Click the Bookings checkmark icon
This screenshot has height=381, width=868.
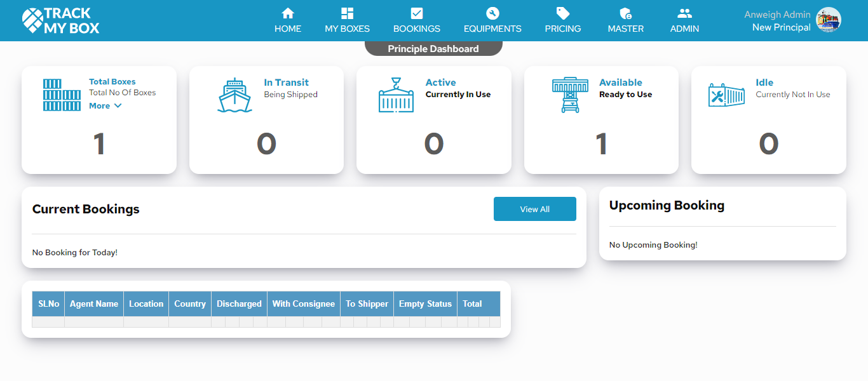coord(417,13)
